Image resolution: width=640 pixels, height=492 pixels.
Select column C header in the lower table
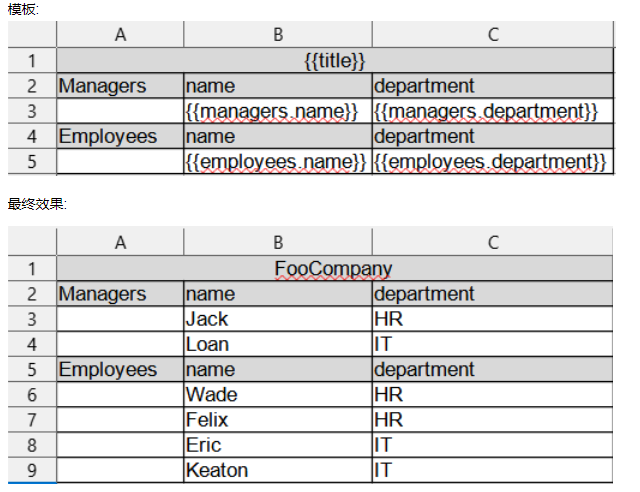click(491, 242)
